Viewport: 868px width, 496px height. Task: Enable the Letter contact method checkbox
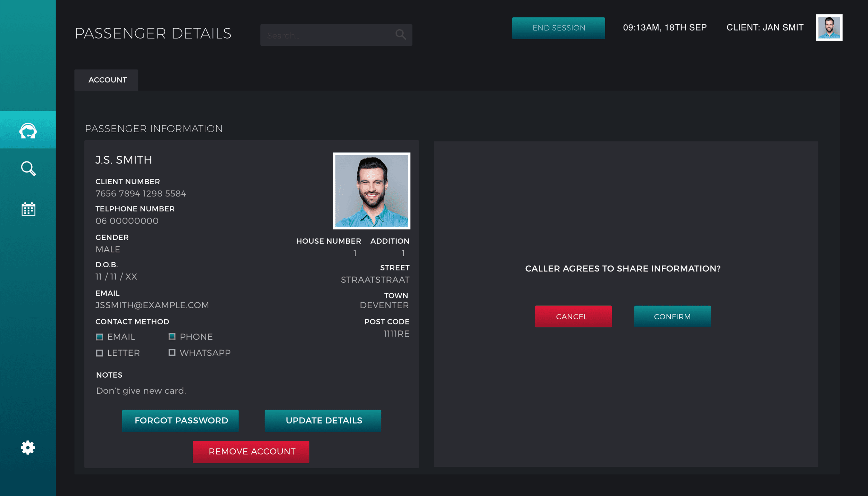point(100,353)
